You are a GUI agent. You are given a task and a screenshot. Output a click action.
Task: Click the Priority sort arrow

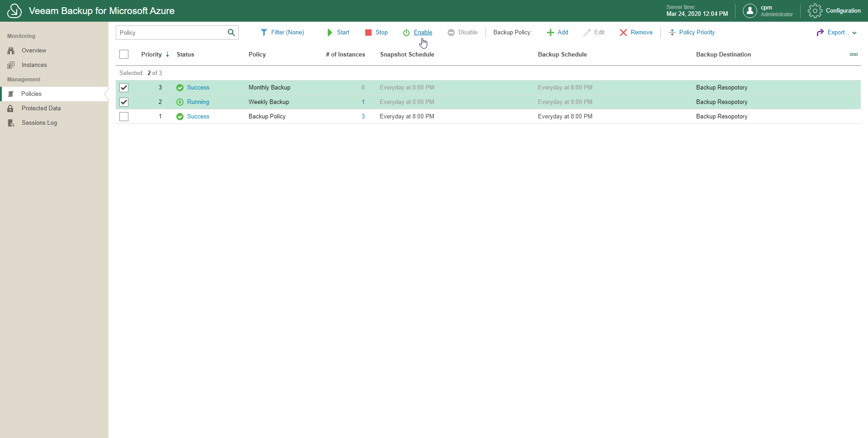point(167,55)
